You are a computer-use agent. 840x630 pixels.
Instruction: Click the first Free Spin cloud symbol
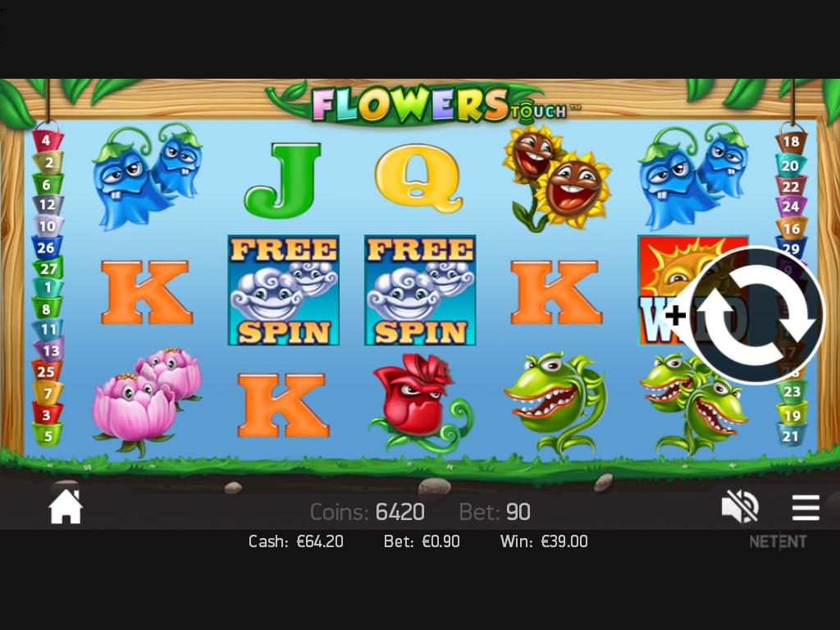[x=283, y=290]
